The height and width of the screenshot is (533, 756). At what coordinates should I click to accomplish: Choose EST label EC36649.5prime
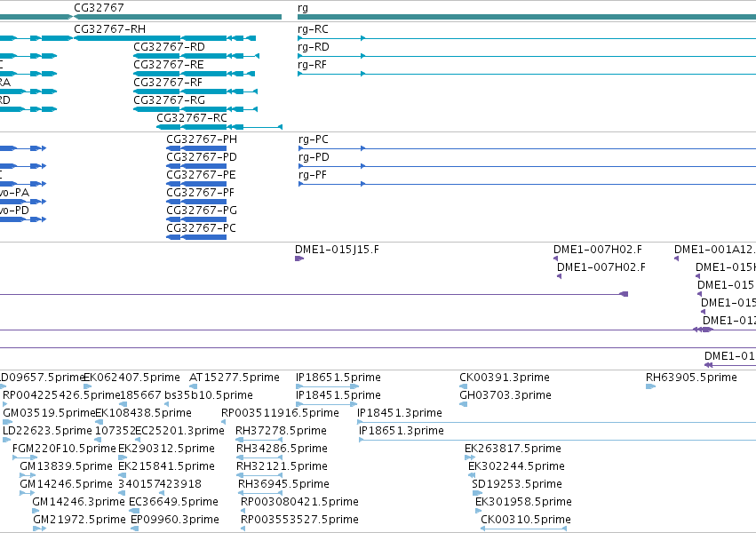tap(173, 502)
